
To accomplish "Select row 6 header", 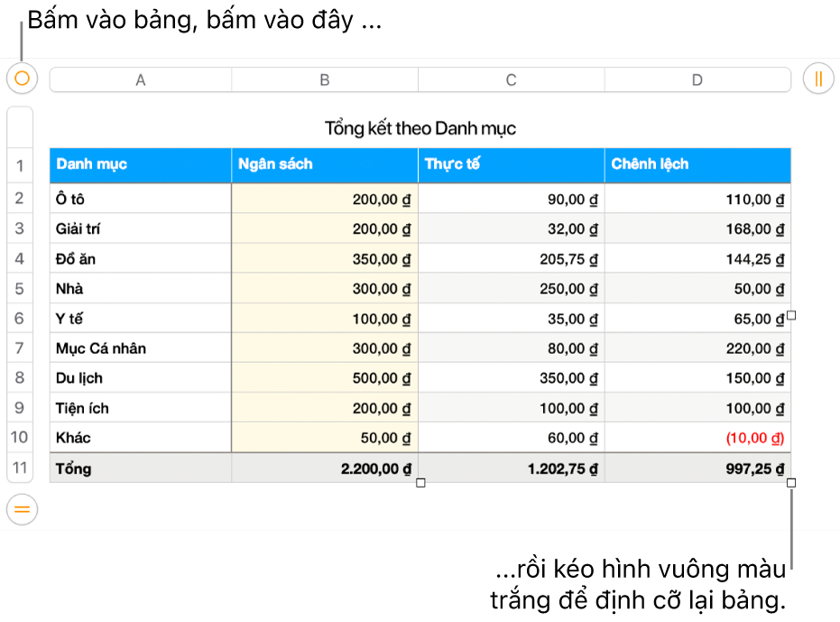I will coord(20,318).
